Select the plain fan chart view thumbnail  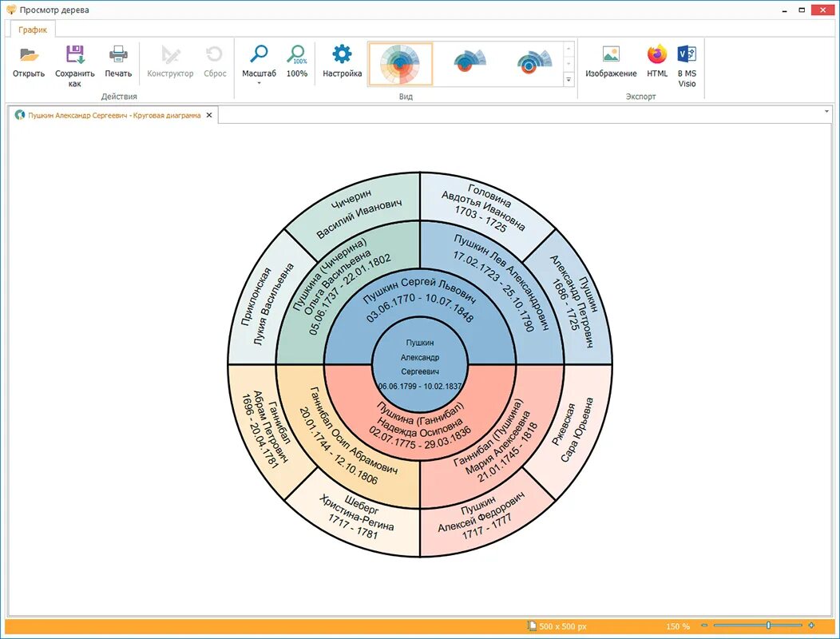point(470,64)
